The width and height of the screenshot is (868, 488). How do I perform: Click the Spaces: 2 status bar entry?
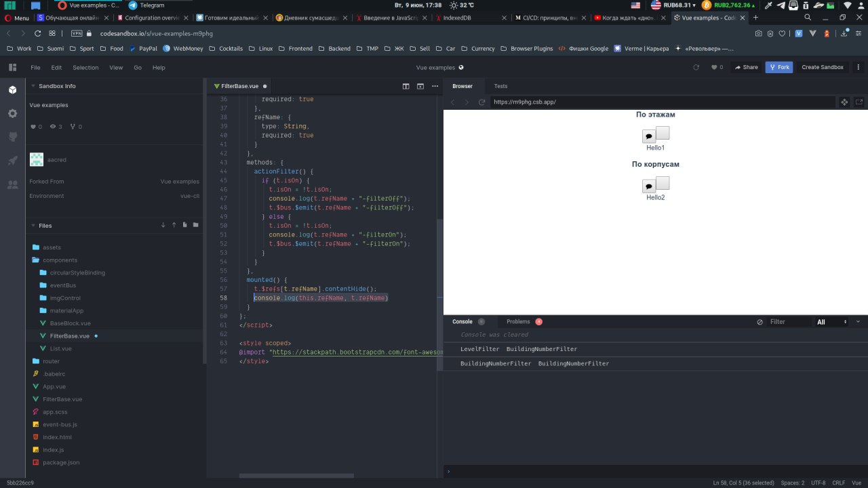coord(792,483)
